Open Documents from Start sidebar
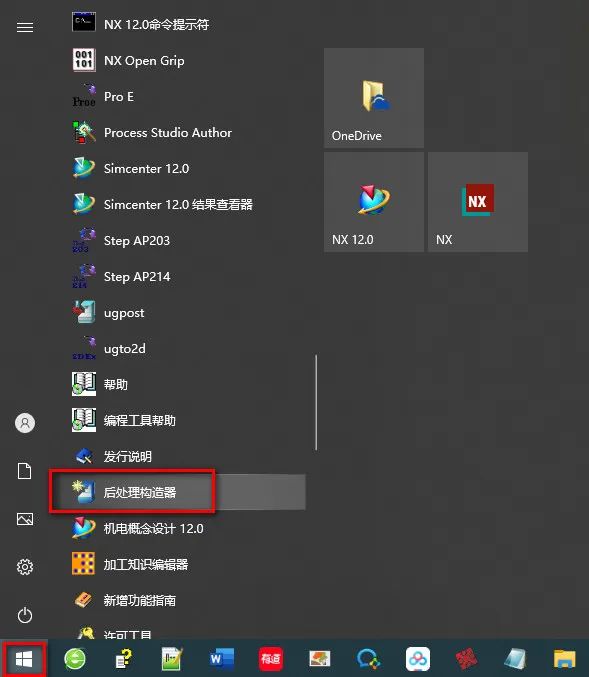This screenshot has height=677, width=589. pos(25,471)
